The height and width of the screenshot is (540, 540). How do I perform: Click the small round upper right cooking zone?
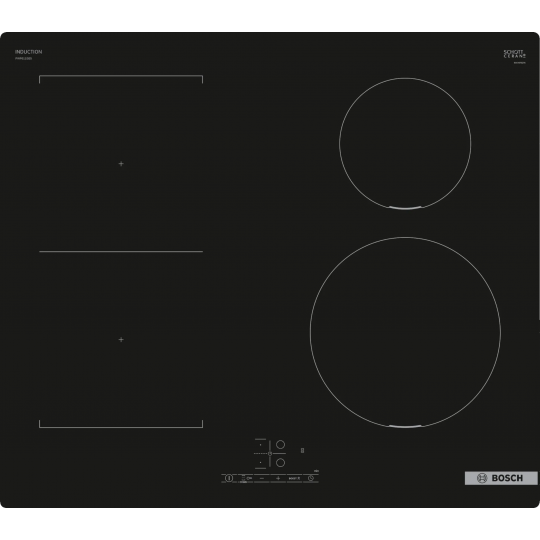tap(405, 144)
